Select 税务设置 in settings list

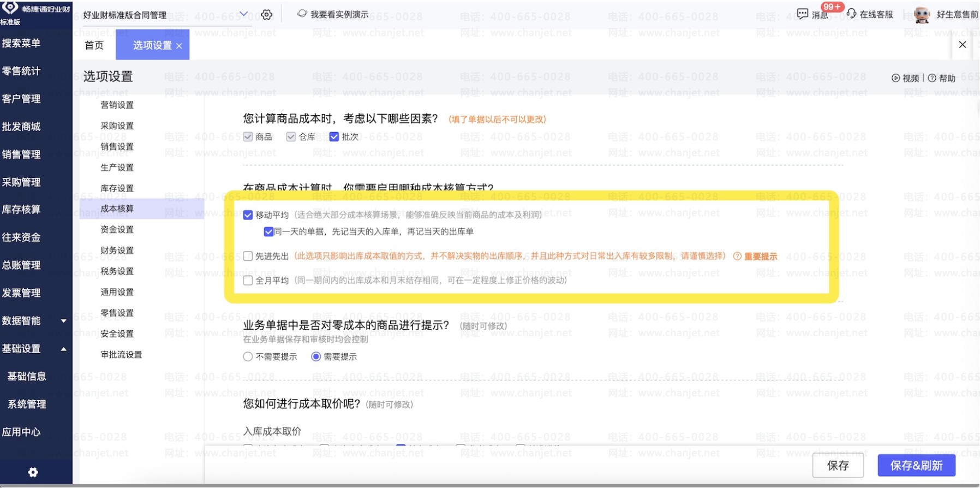coord(117,271)
